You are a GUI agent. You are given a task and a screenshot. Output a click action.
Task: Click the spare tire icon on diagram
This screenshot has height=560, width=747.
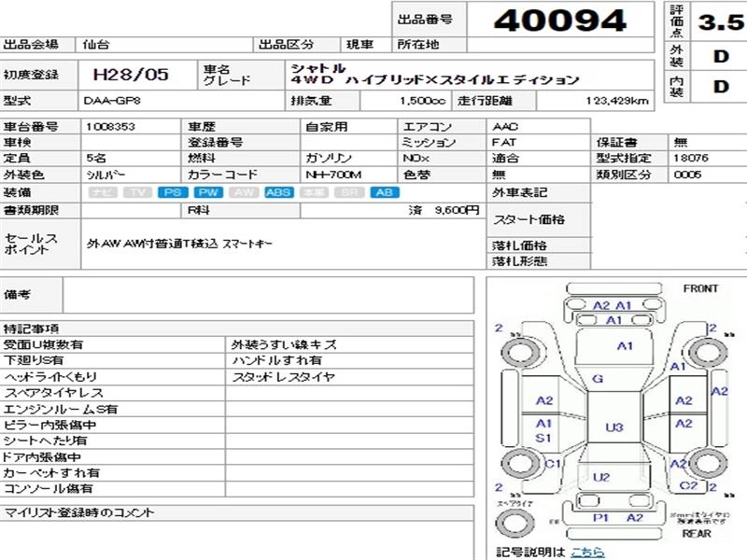point(515,523)
